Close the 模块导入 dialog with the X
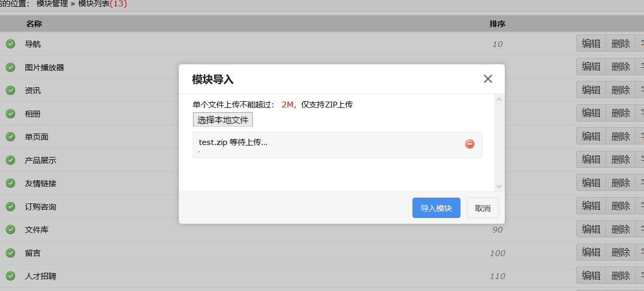This screenshot has height=291, width=644. [488, 79]
